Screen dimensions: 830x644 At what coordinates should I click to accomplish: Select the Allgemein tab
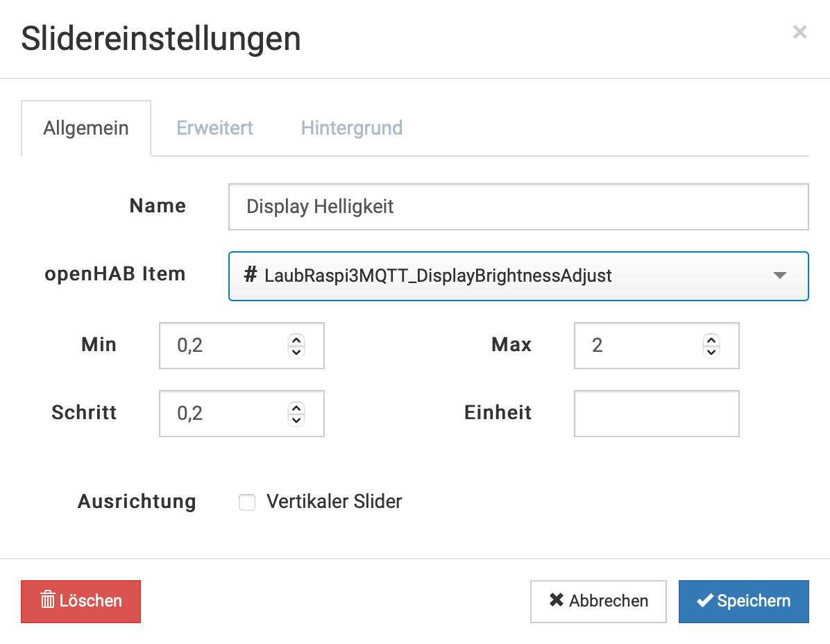click(86, 128)
